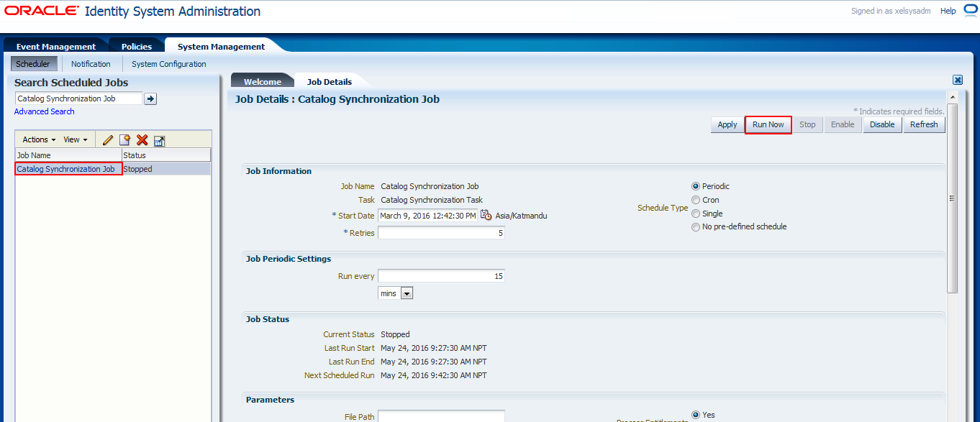Open the mins interval unit dropdown
The image size is (980, 422).
click(407, 293)
